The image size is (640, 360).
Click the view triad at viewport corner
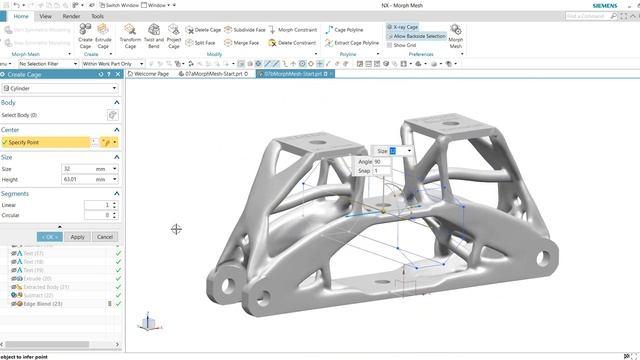(x=149, y=322)
